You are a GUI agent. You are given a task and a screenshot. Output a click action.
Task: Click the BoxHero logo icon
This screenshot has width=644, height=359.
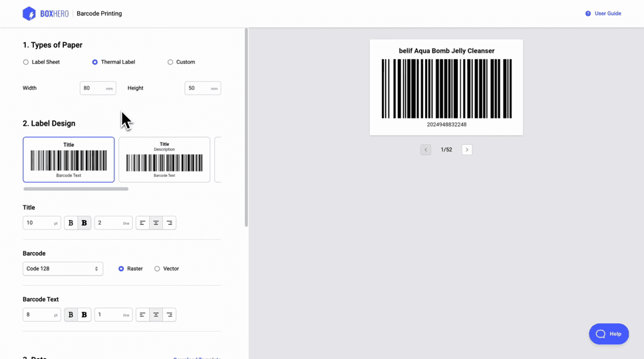pos(29,13)
